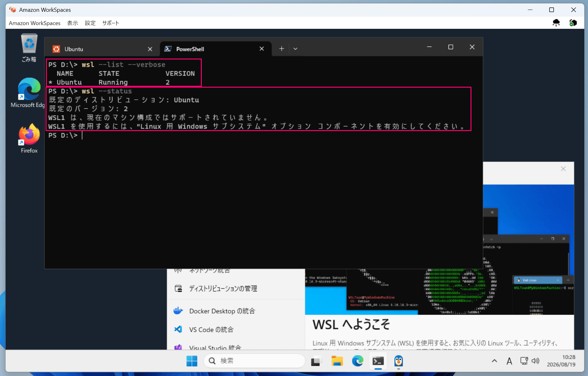
Task: Toggle the IME input mode A
Action: (x=509, y=361)
